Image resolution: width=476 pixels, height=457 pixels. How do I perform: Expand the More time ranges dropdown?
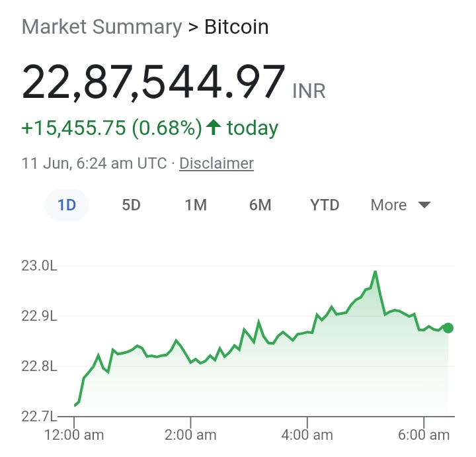tap(401, 205)
